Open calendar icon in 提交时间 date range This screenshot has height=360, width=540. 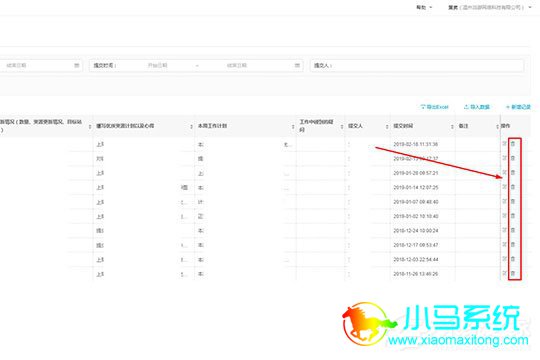click(297, 65)
